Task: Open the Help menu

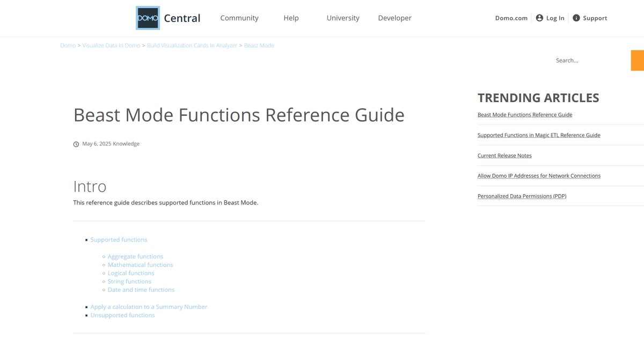Action: coord(291,18)
